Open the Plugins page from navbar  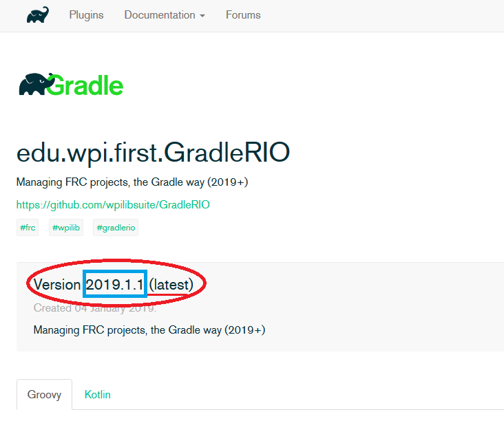86,15
